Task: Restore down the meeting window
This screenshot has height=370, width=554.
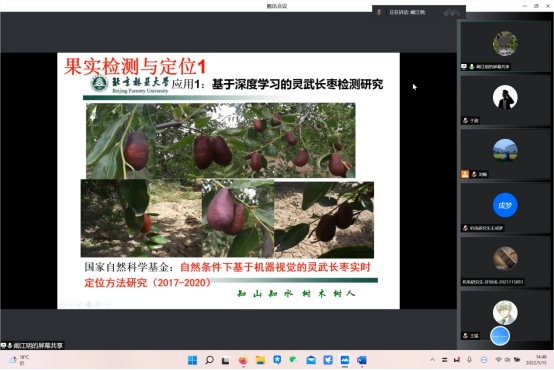Action: point(536,6)
